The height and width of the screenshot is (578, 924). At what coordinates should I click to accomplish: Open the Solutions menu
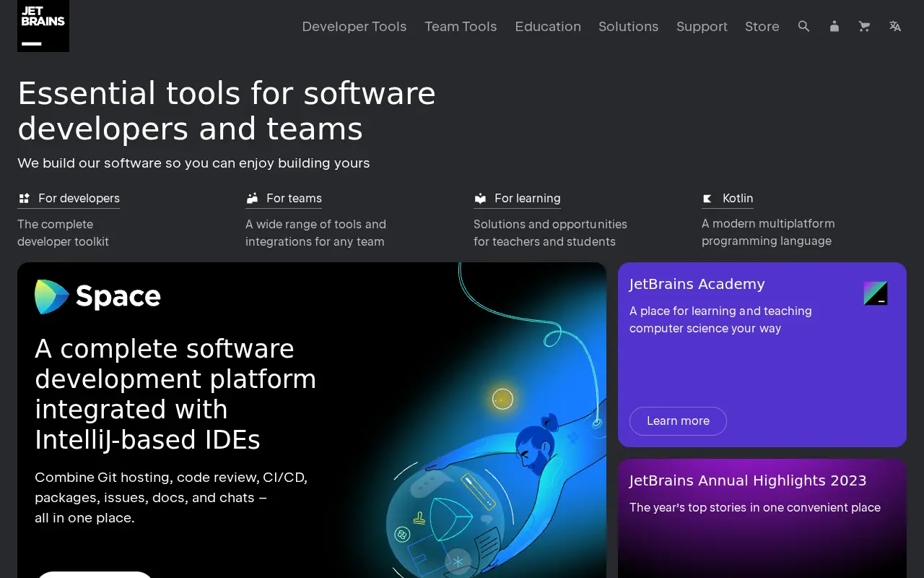click(x=629, y=26)
